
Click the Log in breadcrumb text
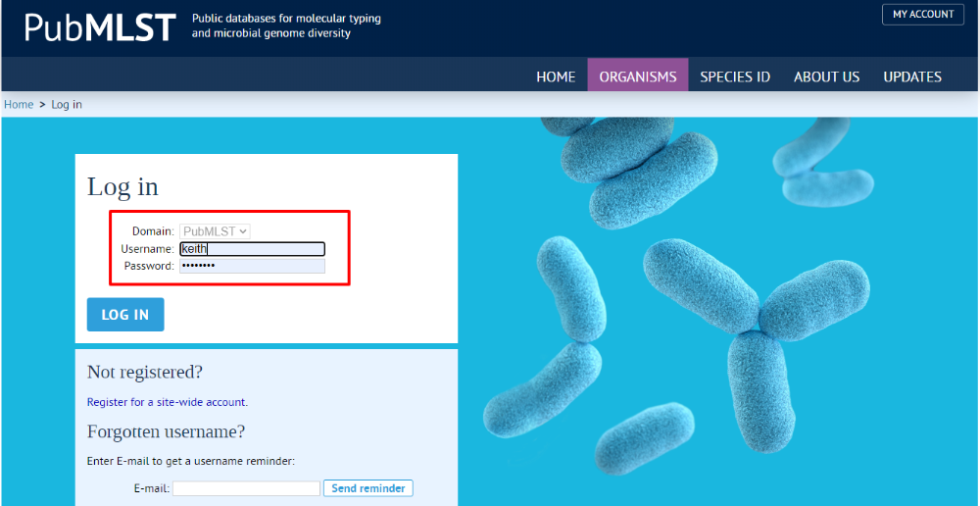point(67,105)
